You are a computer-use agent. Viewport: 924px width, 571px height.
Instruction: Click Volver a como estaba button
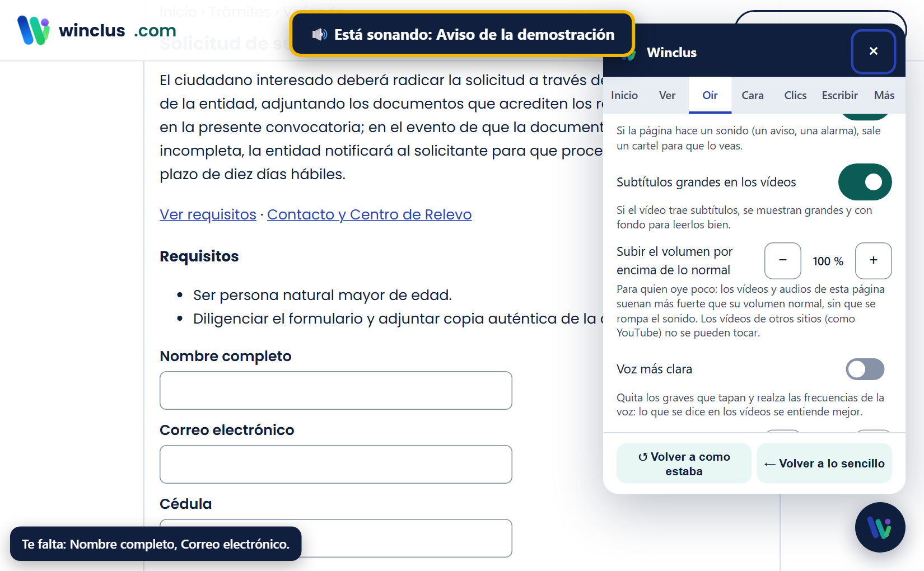click(684, 464)
